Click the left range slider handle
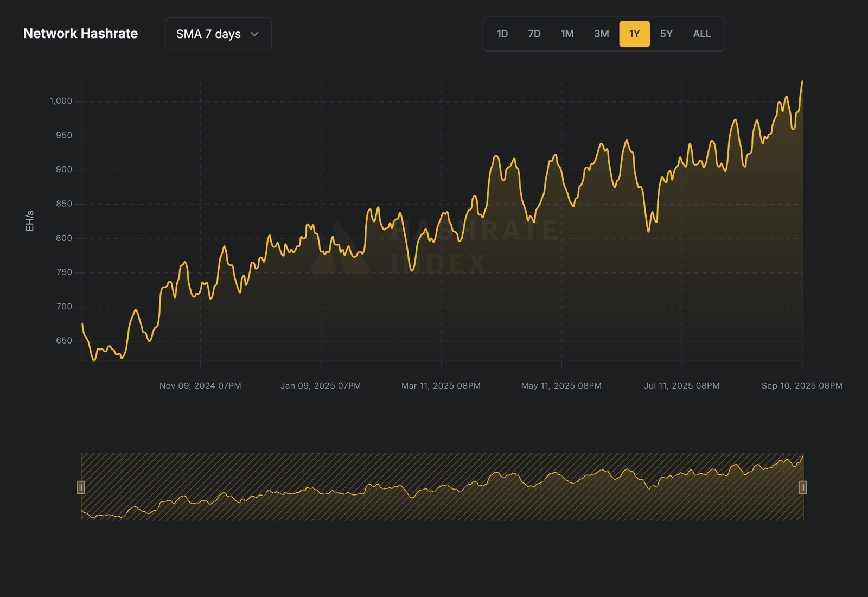 tap(81, 487)
